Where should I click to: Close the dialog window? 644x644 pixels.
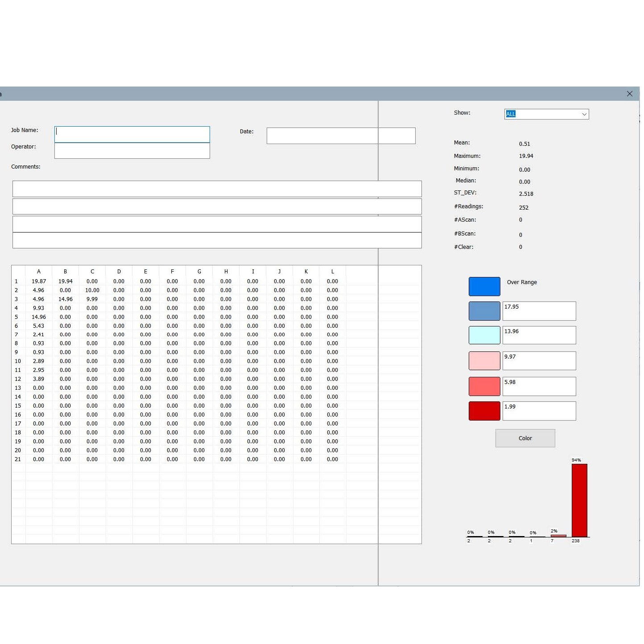[629, 94]
